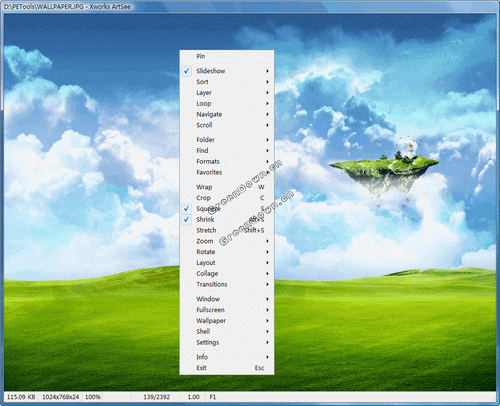The image size is (500, 406).
Task: Click the 1.00 value in status bar
Action: tap(193, 397)
